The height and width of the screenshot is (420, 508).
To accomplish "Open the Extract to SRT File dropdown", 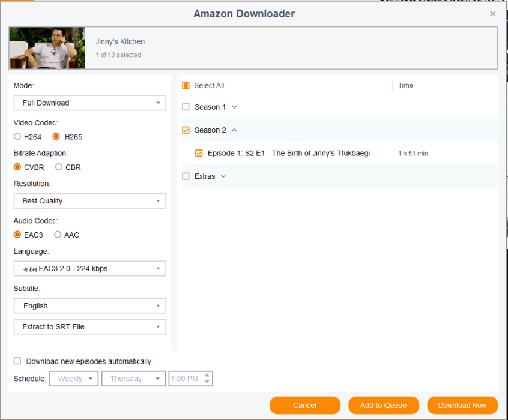I will [x=89, y=327].
